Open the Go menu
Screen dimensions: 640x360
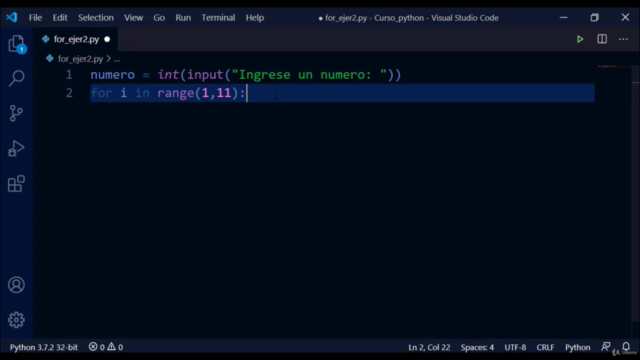[x=159, y=18]
